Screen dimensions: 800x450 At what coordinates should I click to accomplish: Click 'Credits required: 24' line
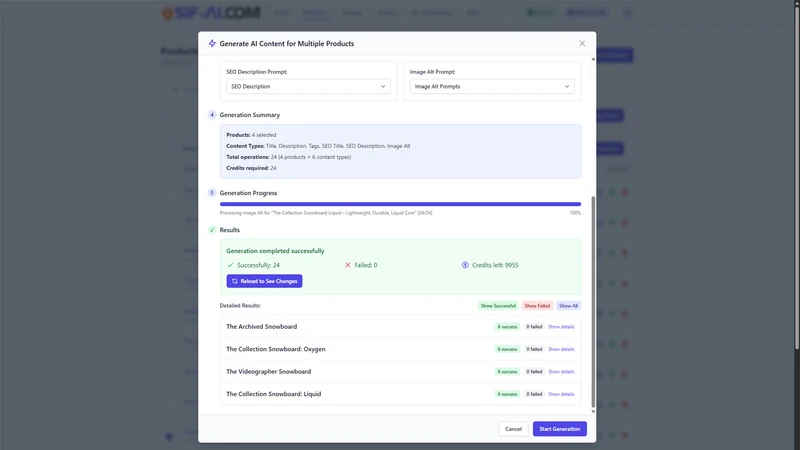pyautogui.click(x=252, y=168)
